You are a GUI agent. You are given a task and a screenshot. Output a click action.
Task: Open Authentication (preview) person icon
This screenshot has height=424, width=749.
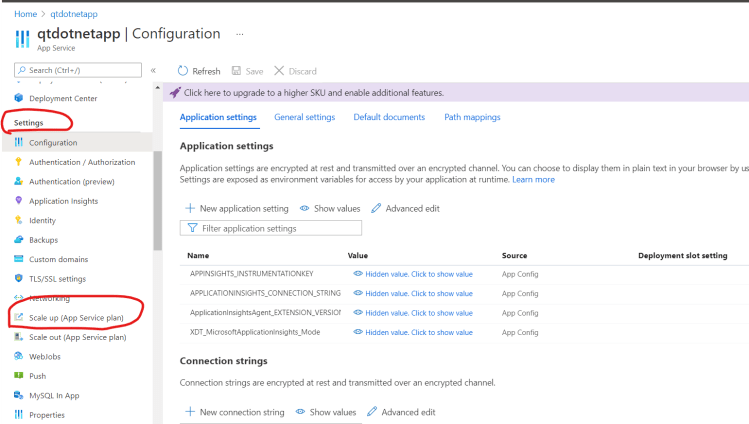point(19,181)
